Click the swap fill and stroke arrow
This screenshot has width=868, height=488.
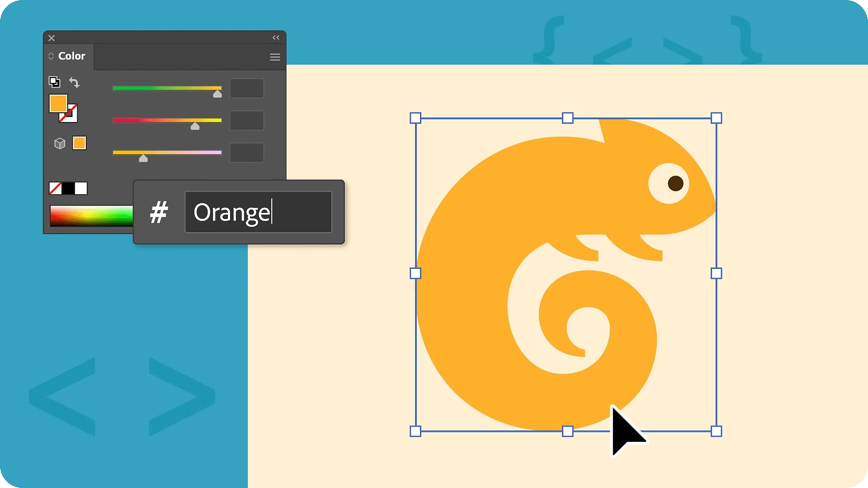pyautogui.click(x=74, y=82)
